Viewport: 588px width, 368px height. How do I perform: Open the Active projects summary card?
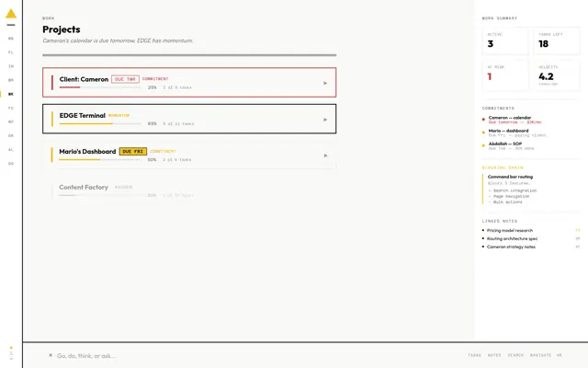point(505,40)
